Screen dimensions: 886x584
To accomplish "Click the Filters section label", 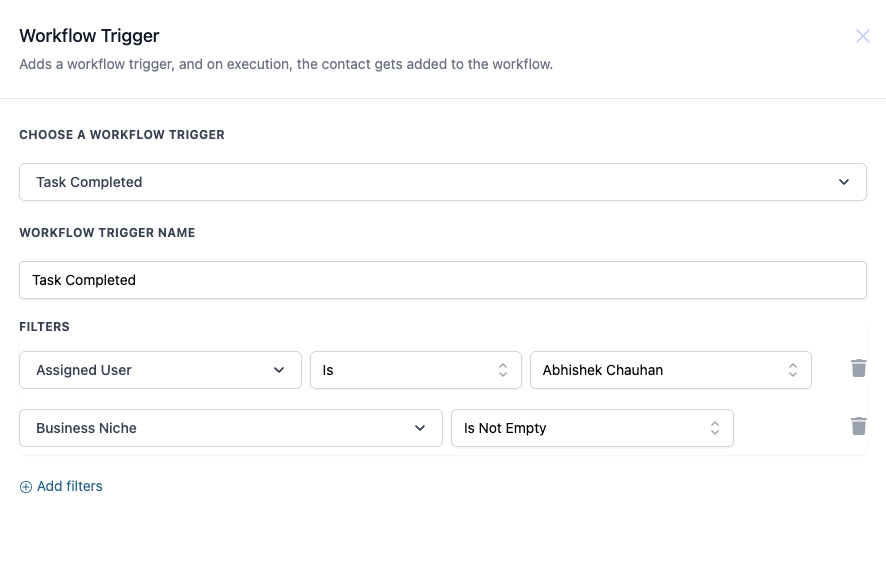I will click(44, 327).
